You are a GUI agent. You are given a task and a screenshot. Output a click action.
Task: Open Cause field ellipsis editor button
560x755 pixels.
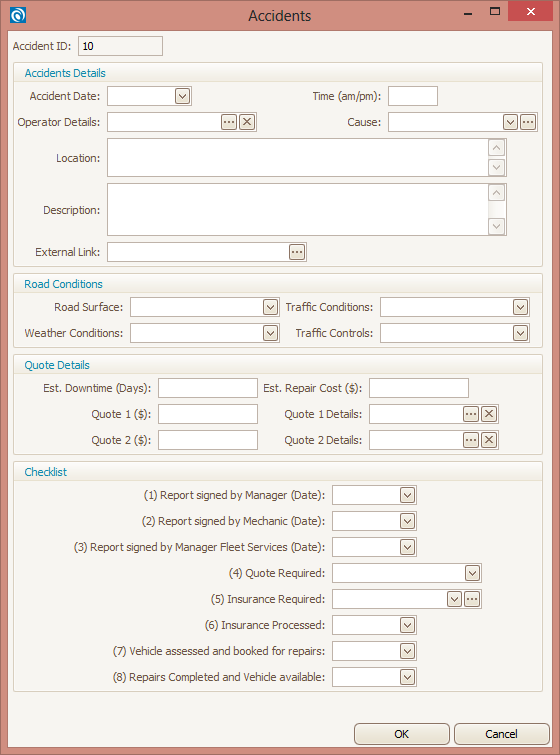(x=528, y=122)
